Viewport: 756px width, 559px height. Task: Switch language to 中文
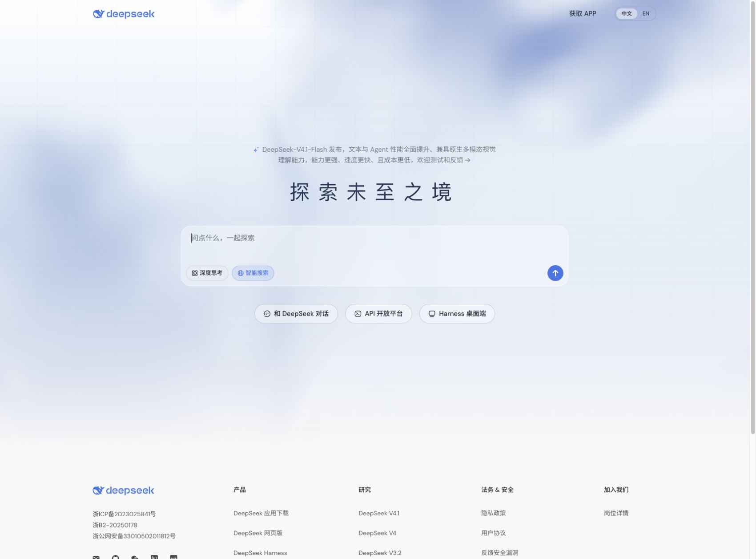(627, 14)
